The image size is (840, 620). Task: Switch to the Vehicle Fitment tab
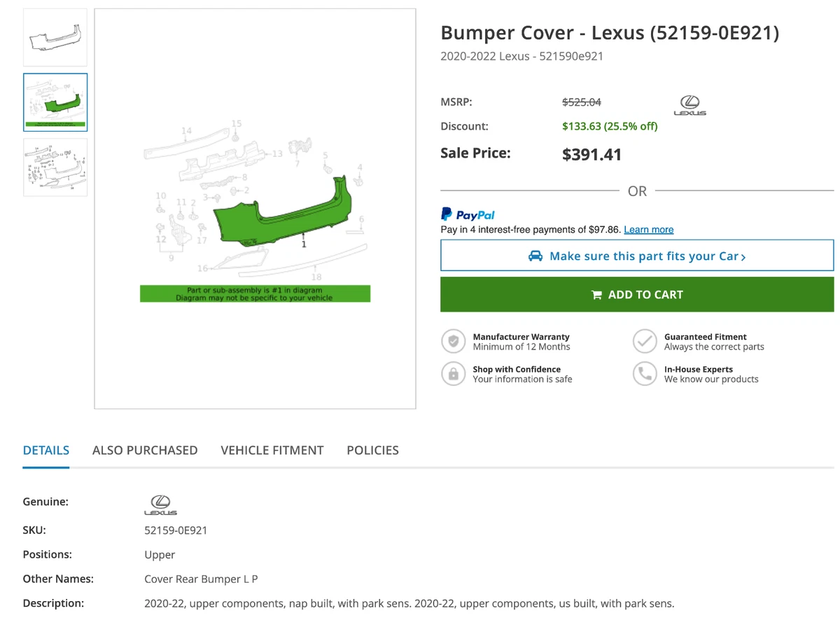(x=272, y=450)
